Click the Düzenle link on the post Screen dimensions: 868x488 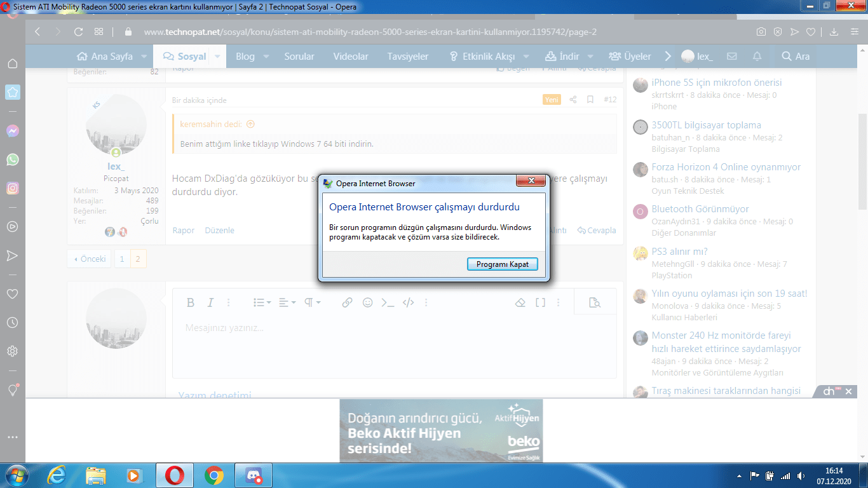(219, 230)
